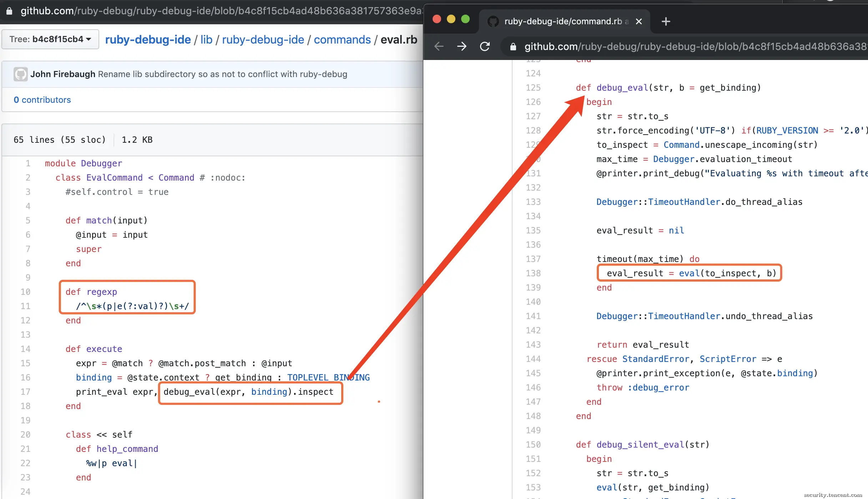The height and width of the screenshot is (499, 868).
Task: Open the 'Rename lib subdirectory' commit message
Action: click(222, 74)
